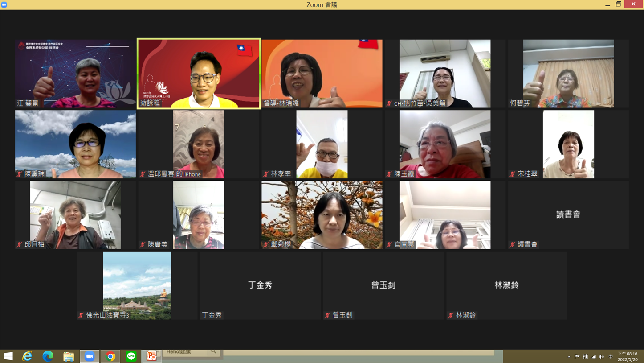Click the muted mic icon next to 讀書會
Screen dimensions: 644x363
pos(513,244)
